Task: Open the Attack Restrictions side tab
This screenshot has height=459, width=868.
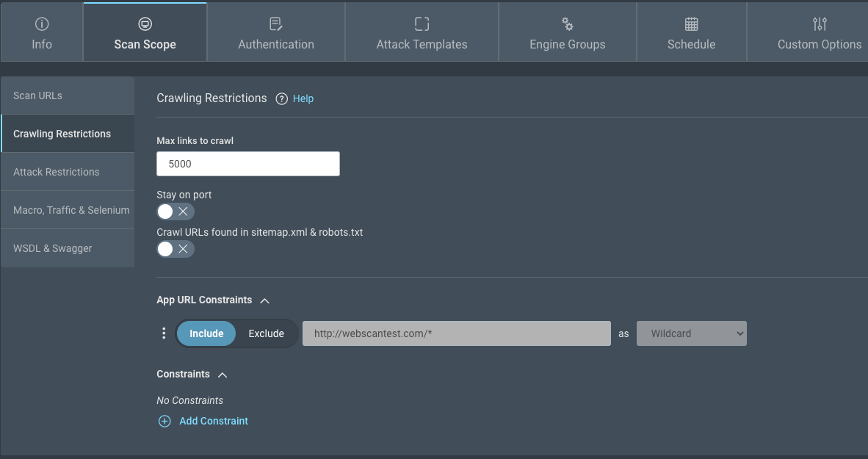Action: pyautogui.click(x=68, y=172)
